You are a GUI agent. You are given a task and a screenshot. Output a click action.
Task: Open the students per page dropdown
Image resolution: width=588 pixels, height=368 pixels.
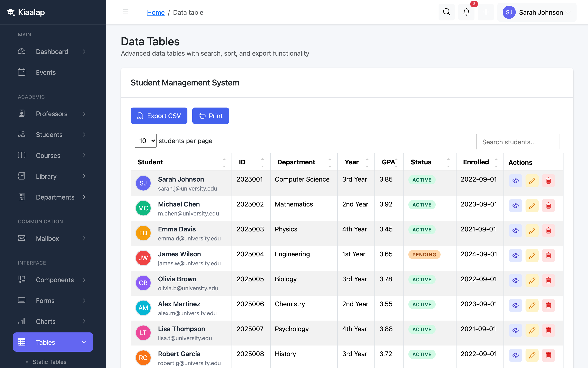click(x=146, y=141)
